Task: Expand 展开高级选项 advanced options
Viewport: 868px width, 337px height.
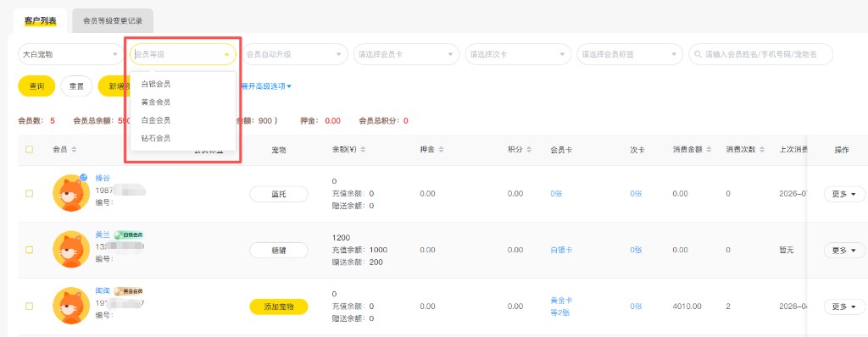Action: pyautogui.click(x=266, y=86)
